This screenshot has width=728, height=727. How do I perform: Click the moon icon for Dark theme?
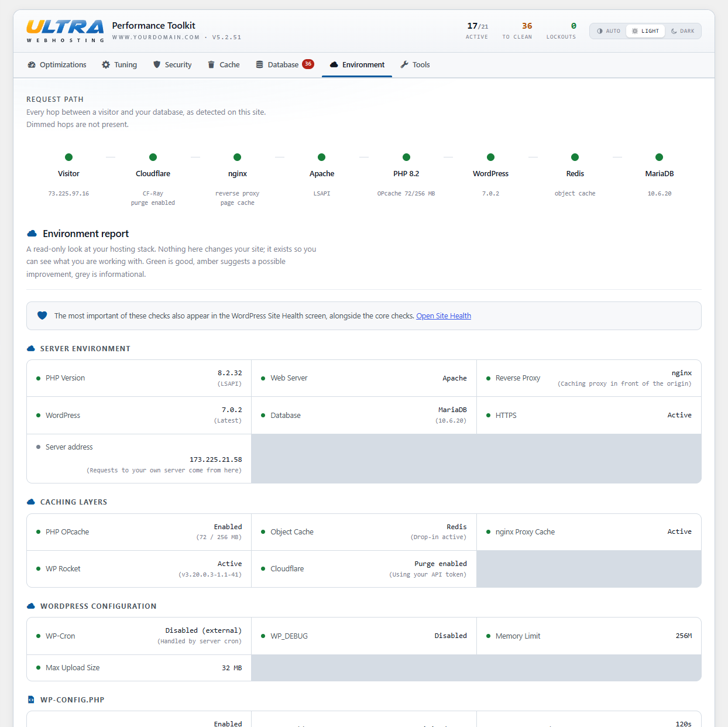[x=674, y=31]
